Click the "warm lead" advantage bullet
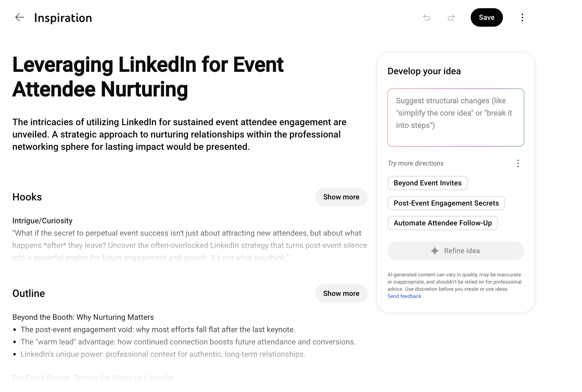The width and height of the screenshot is (582, 392). click(x=188, y=342)
